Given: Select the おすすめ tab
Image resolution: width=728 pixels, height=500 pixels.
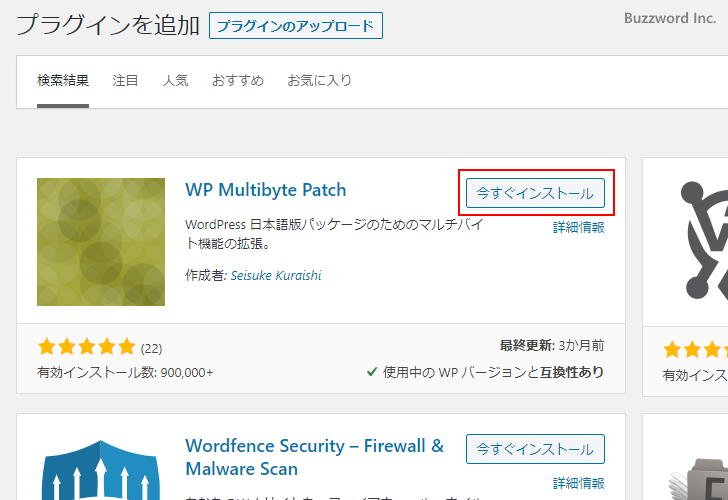Looking at the screenshot, I should [238, 81].
